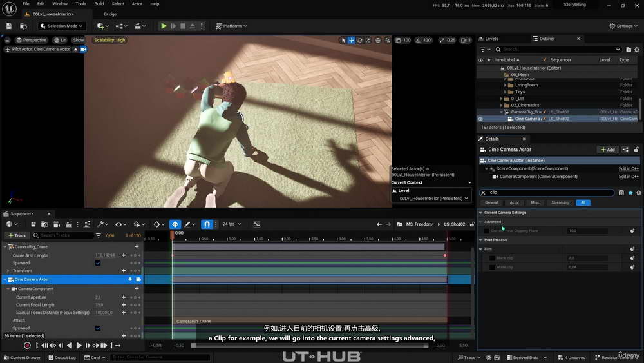This screenshot has height=363, width=644.
Task: Switch to the Levels tab
Action: click(x=491, y=39)
